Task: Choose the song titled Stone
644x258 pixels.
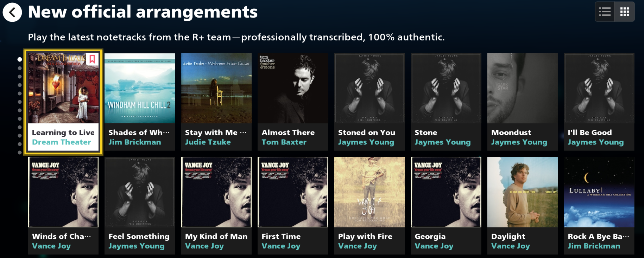Action: tap(446, 102)
